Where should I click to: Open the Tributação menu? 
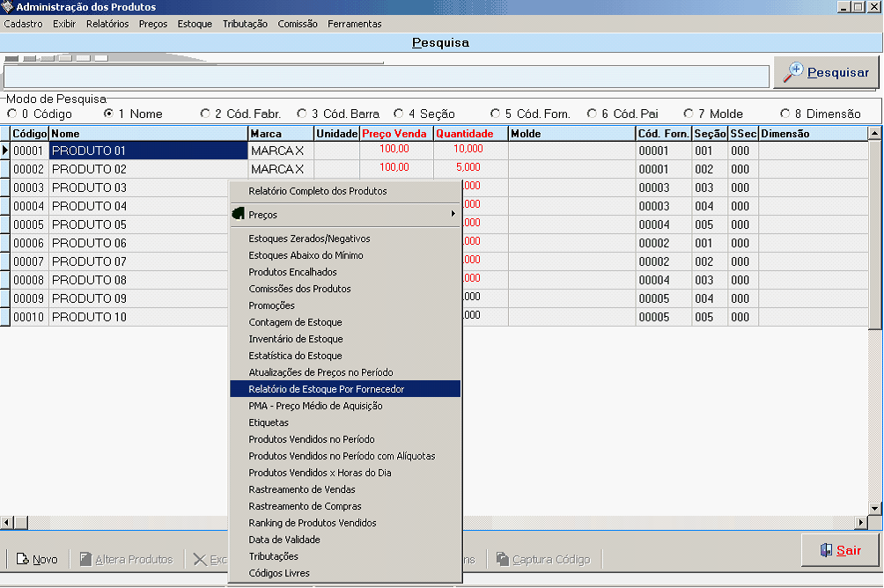[245, 24]
